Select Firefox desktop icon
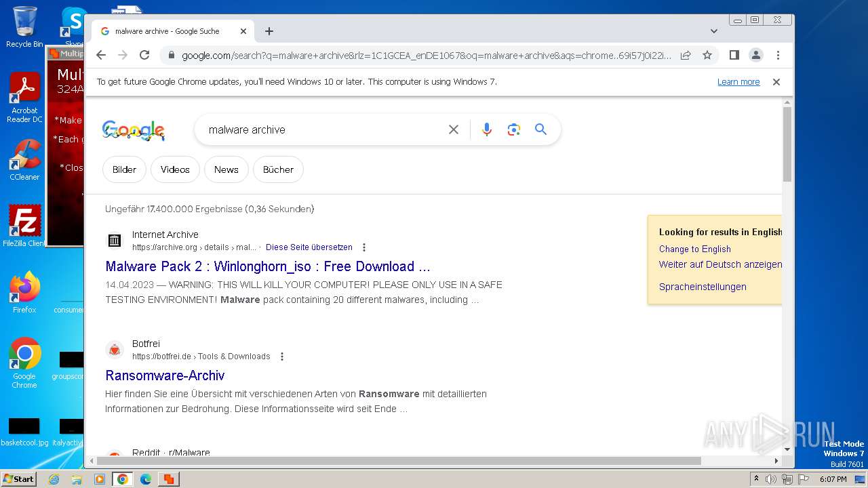 click(24, 293)
